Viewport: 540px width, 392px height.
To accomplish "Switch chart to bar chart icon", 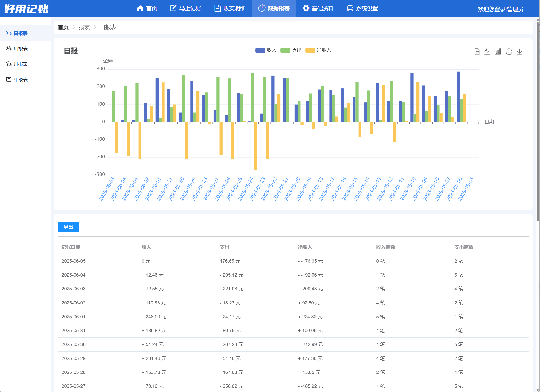I will pyautogui.click(x=498, y=52).
